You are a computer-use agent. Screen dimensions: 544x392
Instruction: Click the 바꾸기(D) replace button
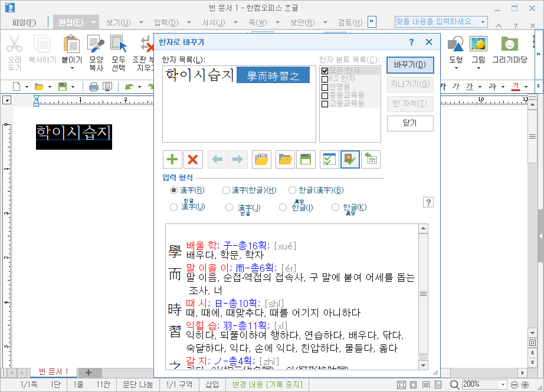point(409,65)
